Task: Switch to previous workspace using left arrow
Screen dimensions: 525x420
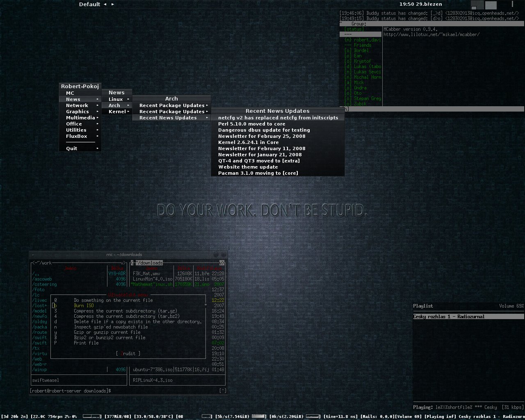Action: pyautogui.click(x=105, y=4)
